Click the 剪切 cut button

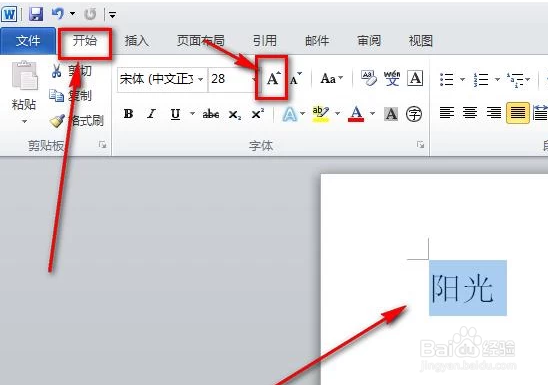72,71
